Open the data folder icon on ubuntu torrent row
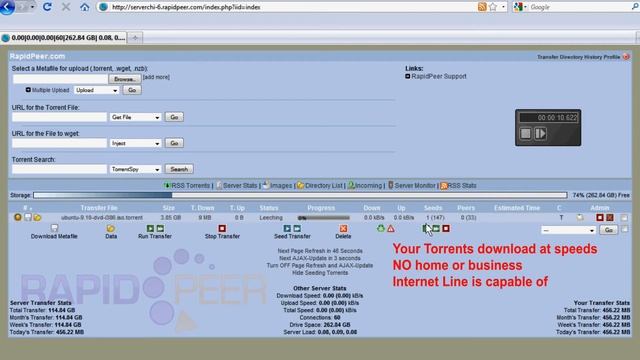 point(37,218)
